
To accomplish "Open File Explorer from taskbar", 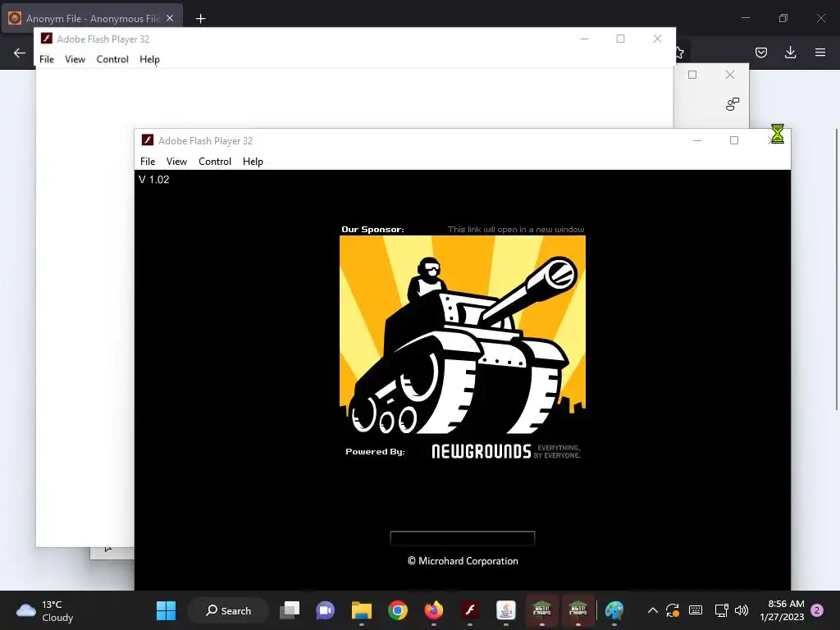I will (x=362, y=610).
